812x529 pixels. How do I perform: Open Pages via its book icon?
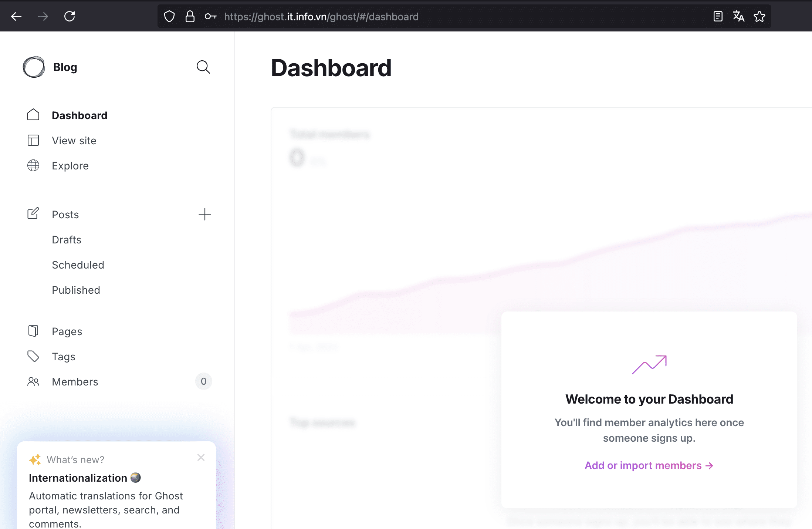pyautogui.click(x=33, y=331)
